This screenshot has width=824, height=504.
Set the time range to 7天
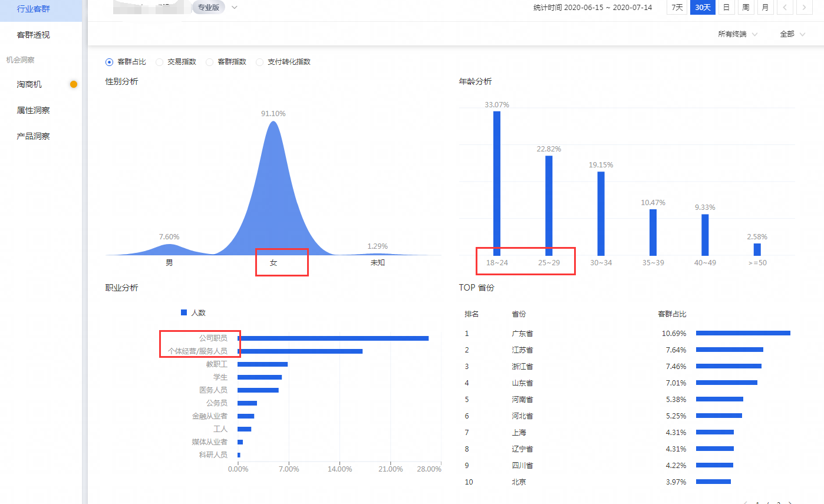click(677, 8)
